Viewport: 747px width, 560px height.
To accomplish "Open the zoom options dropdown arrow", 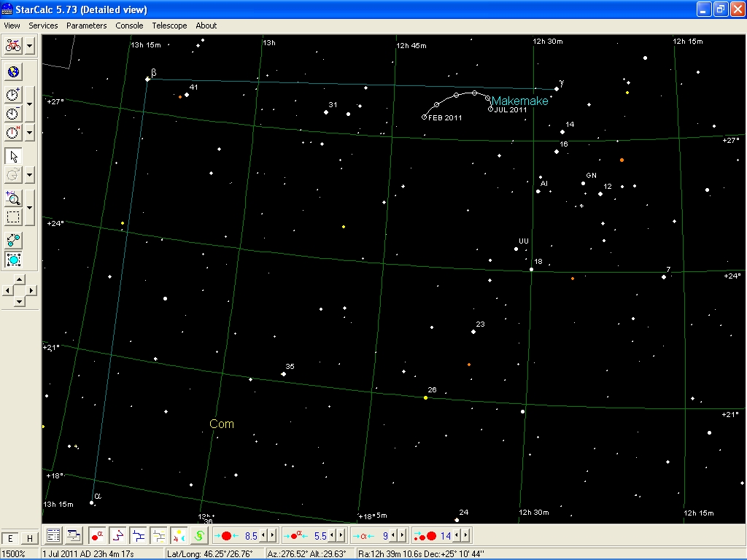I will (x=29, y=208).
